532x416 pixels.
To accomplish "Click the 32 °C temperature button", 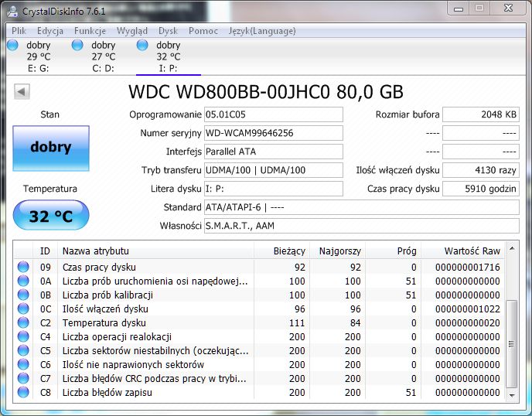I will click(51, 215).
